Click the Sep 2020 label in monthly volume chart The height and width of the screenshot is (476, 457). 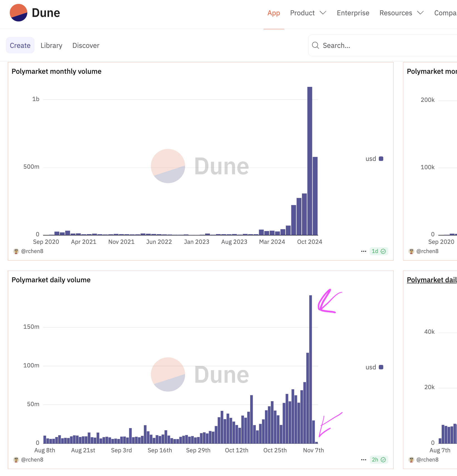pos(46,242)
